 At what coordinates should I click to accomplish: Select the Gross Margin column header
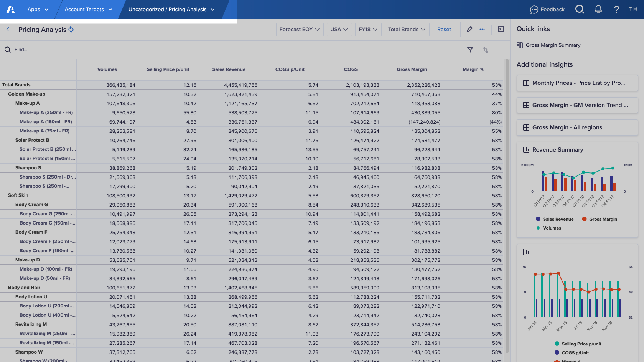coord(412,69)
